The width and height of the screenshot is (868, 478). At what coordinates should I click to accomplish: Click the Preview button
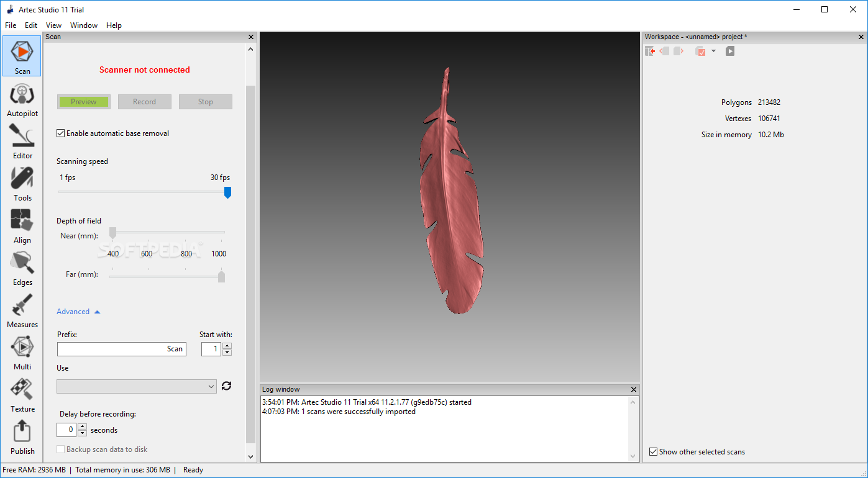coord(84,102)
